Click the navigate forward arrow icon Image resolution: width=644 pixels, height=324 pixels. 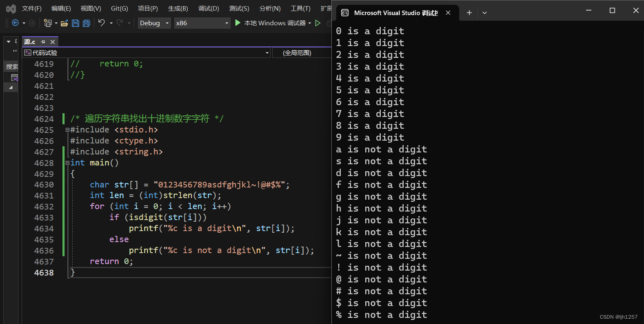pyautogui.click(x=32, y=23)
